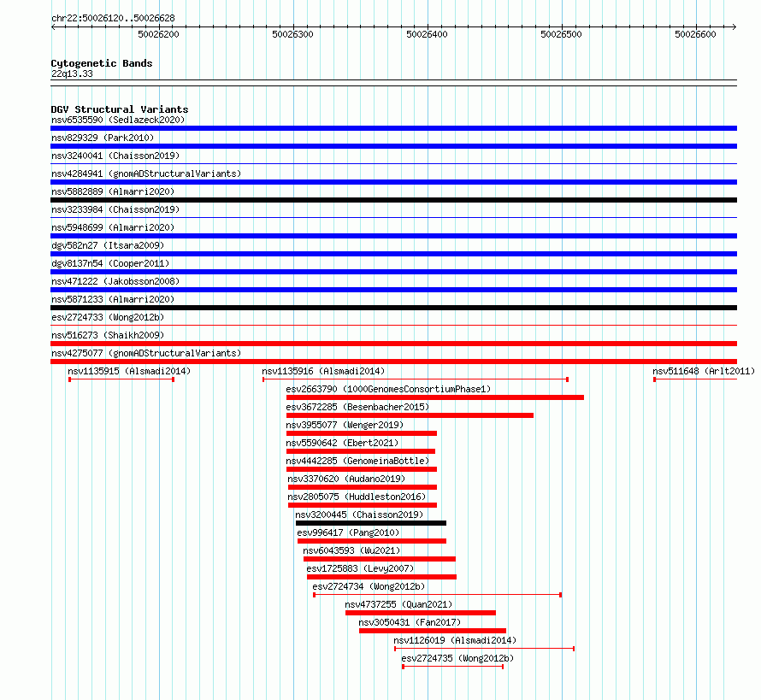Screen dimensions: 761x700
Task: Select the black nsv5882889 (Almarri2020) bar
Action: click(x=393, y=200)
